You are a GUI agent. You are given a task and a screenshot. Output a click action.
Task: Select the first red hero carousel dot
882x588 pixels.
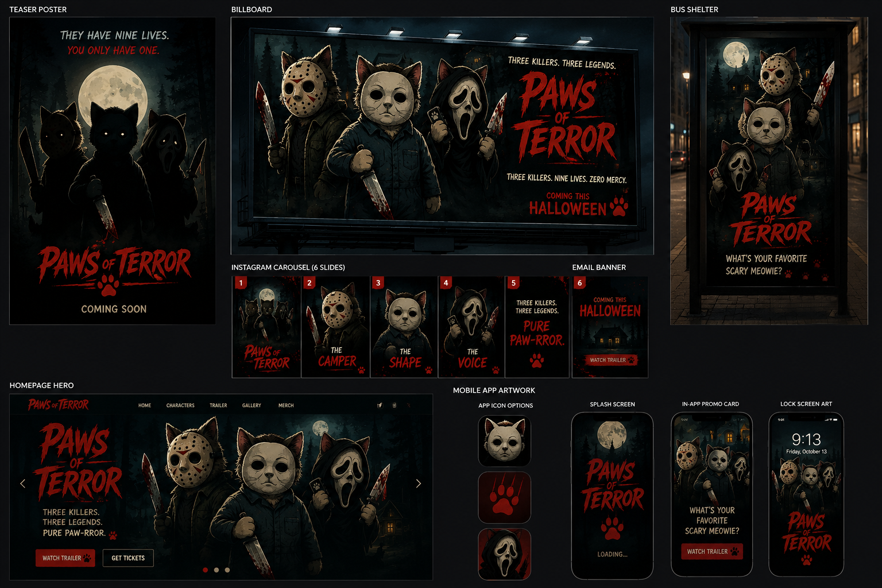pyautogui.click(x=206, y=570)
